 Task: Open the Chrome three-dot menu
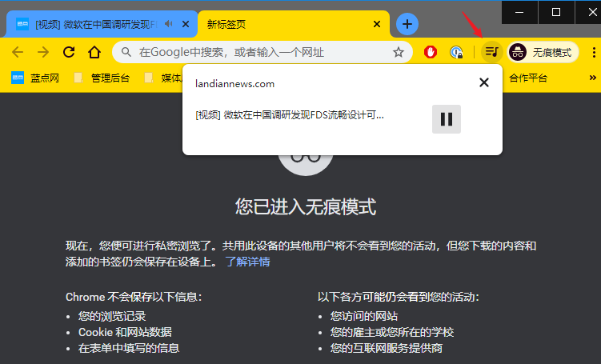pyautogui.click(x=593, y=52)
